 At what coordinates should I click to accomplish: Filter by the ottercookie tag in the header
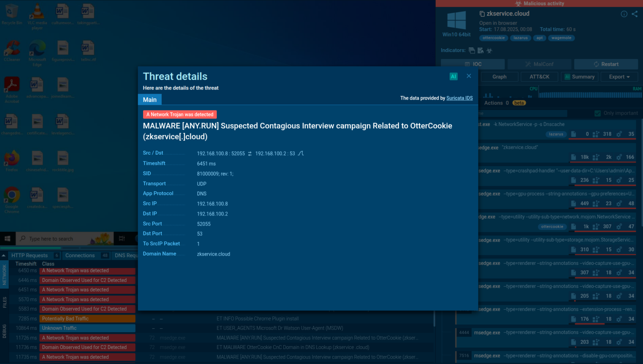coord(494,38)
